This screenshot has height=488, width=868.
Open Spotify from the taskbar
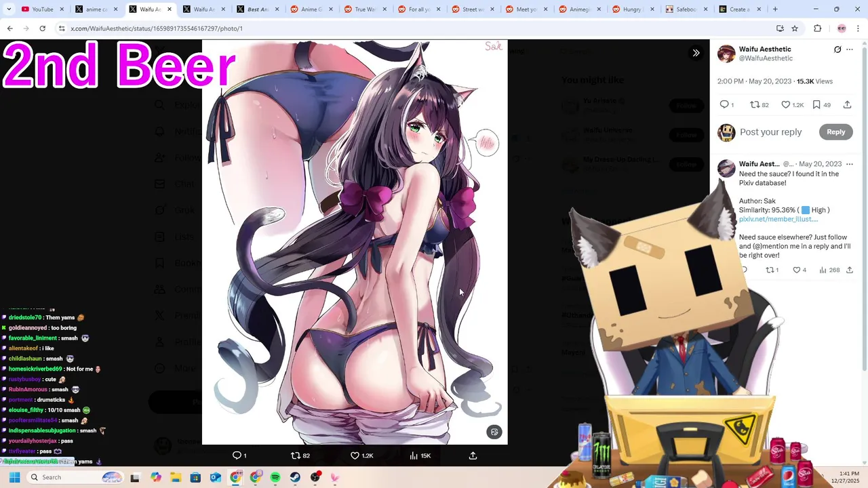point(275,477)
